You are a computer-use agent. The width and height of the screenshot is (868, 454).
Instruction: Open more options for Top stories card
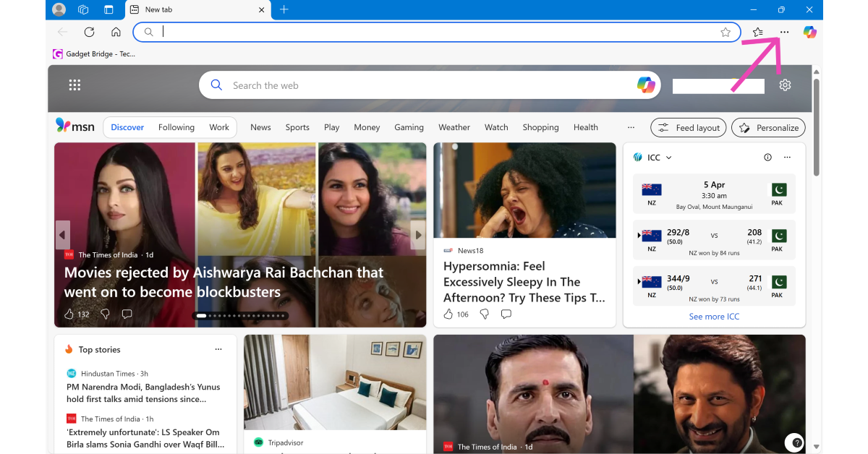218,349
